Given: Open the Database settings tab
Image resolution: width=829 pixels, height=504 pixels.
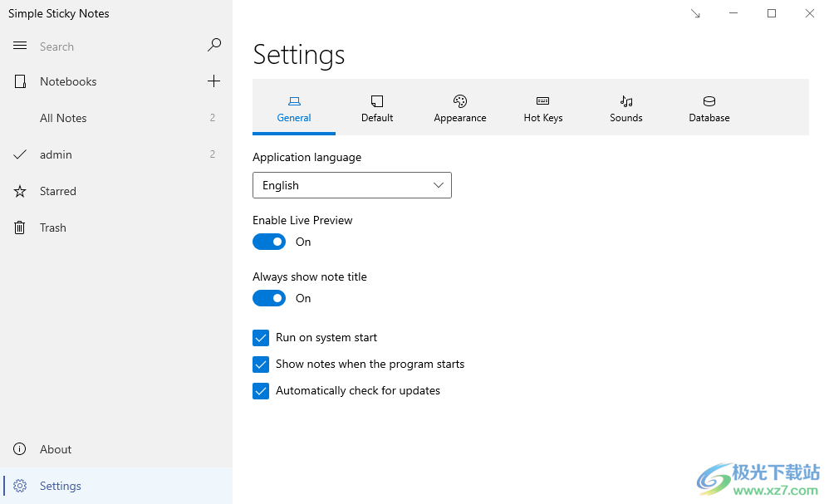Looking at the screenshot, I should 709,108.
